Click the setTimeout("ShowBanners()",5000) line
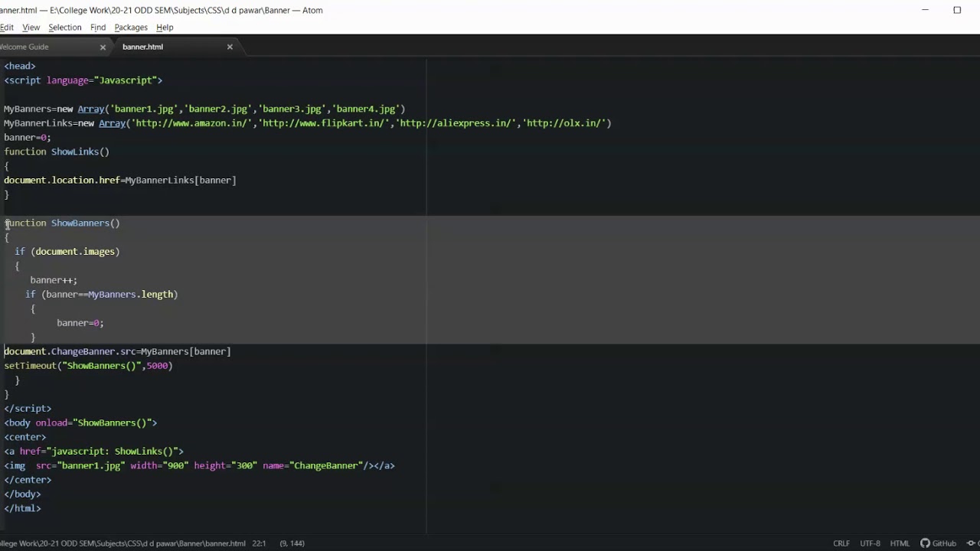This screenshot has width=980, height=551. (x=88, y=366)
